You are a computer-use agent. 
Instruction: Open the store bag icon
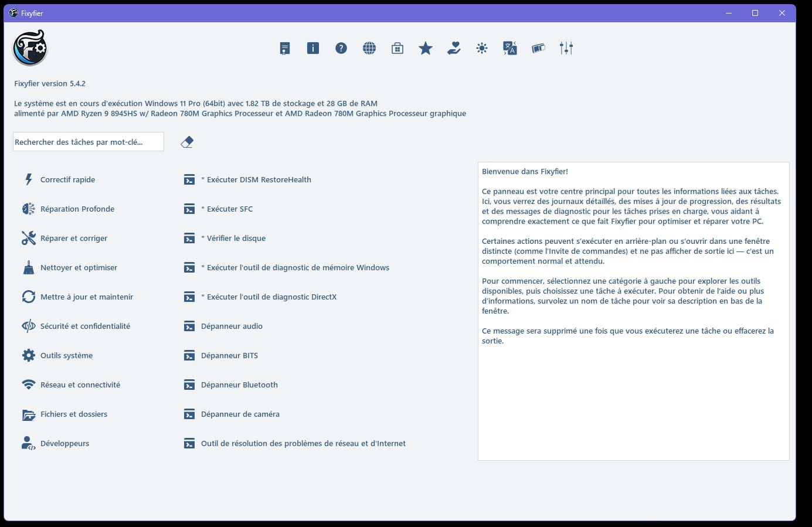point(397,48)
